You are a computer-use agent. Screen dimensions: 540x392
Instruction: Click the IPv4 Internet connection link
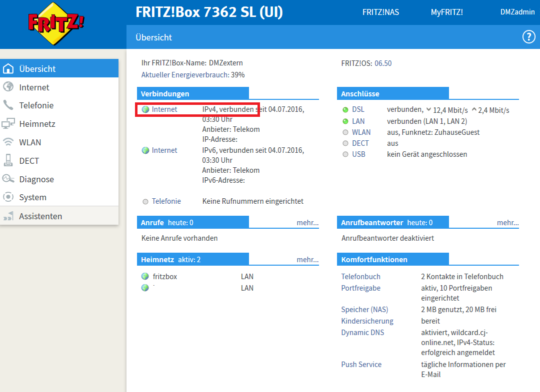(x=164, y=109)
